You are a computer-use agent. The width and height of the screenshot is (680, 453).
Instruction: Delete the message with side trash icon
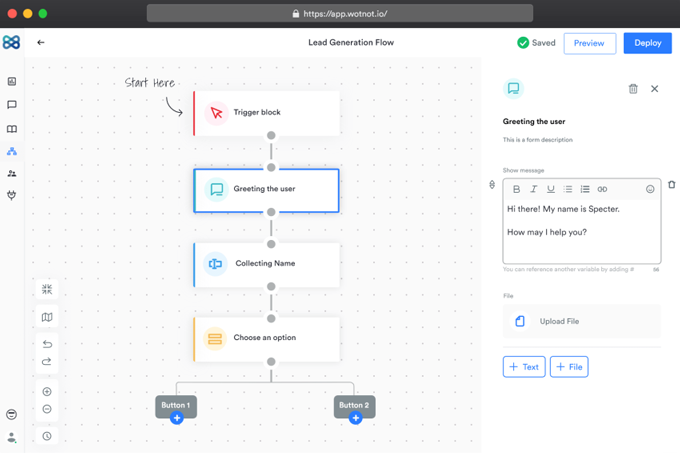(672, 184)
